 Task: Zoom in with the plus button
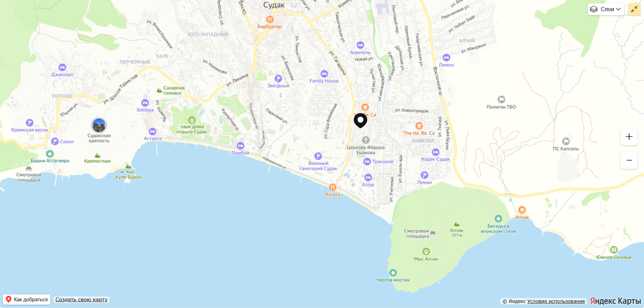point(629,137)
